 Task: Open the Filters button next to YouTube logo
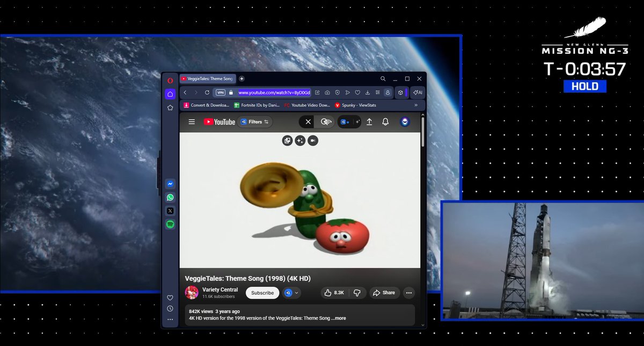pos(254,122)
